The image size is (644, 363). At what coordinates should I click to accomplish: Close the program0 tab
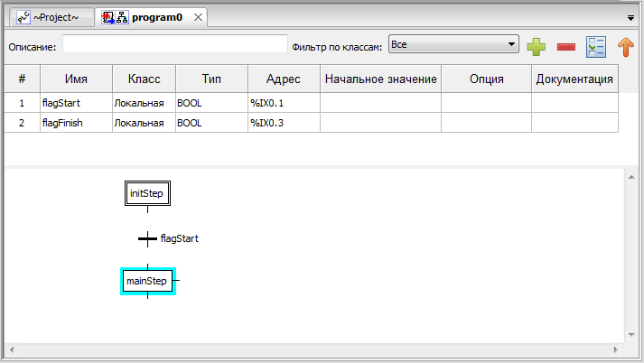coord(199,17)
